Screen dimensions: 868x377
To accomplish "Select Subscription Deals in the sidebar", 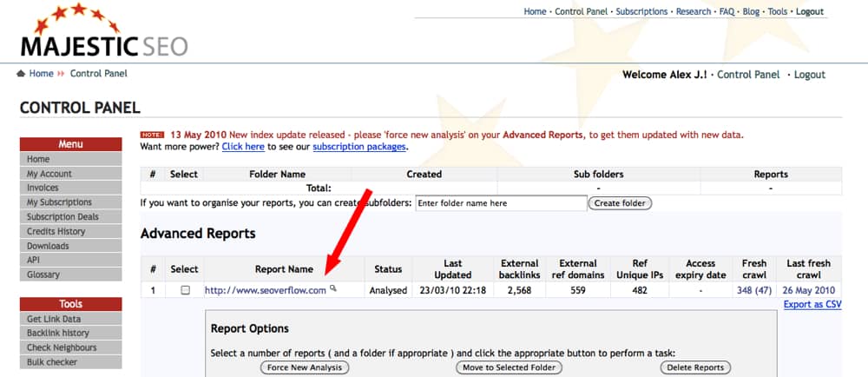I will pos(71,217).
